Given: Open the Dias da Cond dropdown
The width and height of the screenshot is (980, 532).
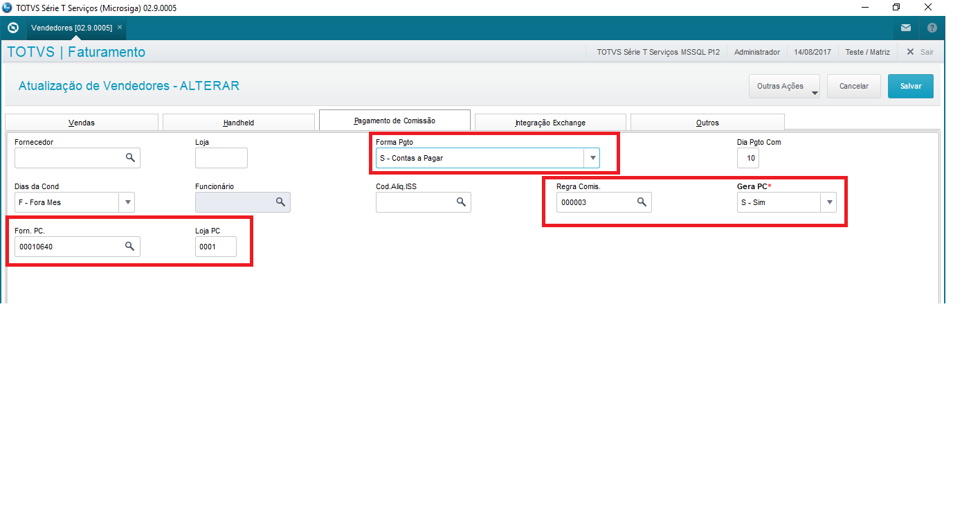Looking at the screenshot, I should [x=127, y=202].
